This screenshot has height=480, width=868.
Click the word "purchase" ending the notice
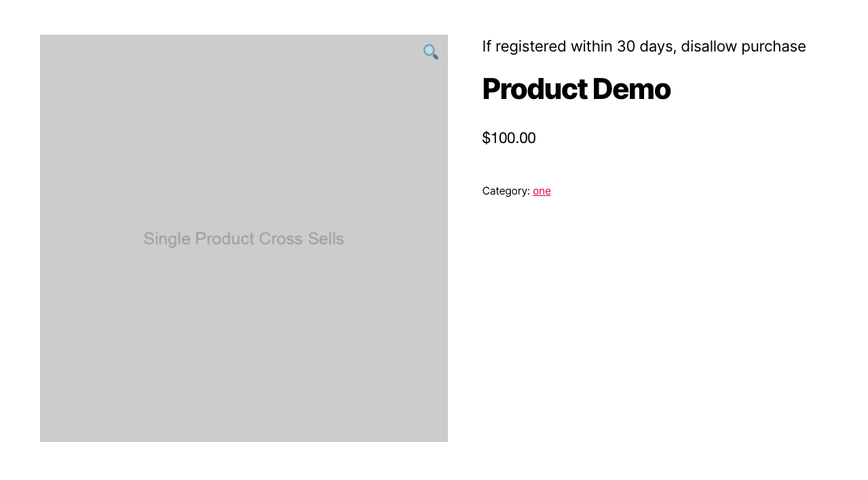coord(773,46)
